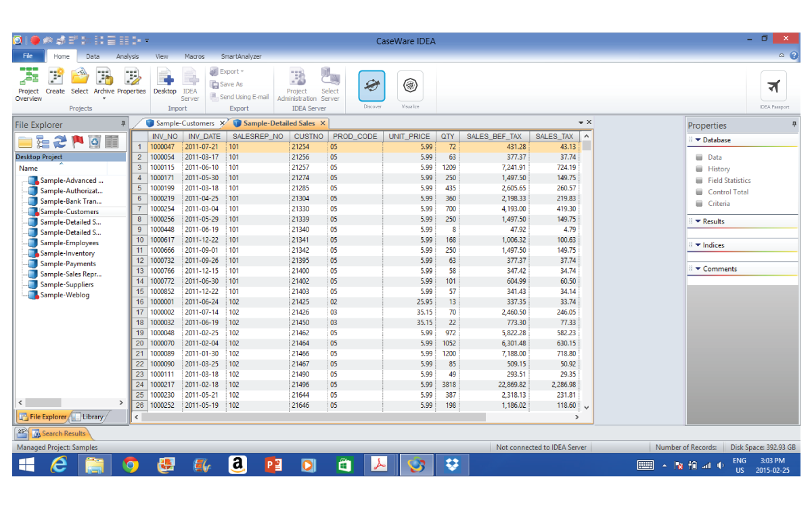Viewport: 812px width, 508px height.
Task: Open the File menu
Action: (28, 56)
